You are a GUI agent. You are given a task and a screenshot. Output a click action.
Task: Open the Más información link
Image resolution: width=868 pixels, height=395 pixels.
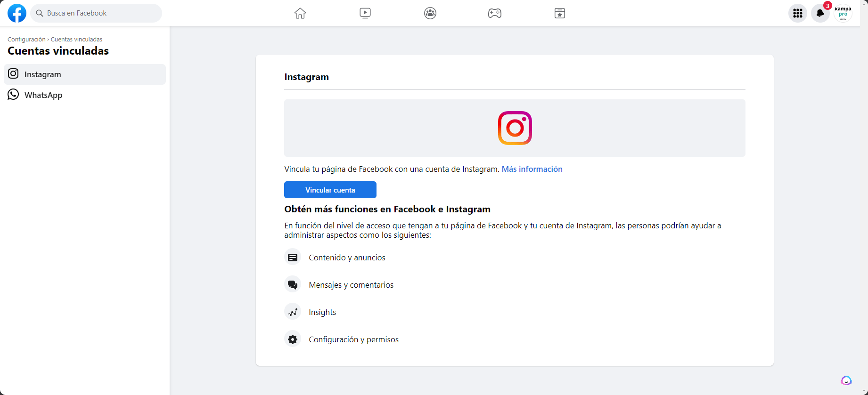[x=532, y=169]
